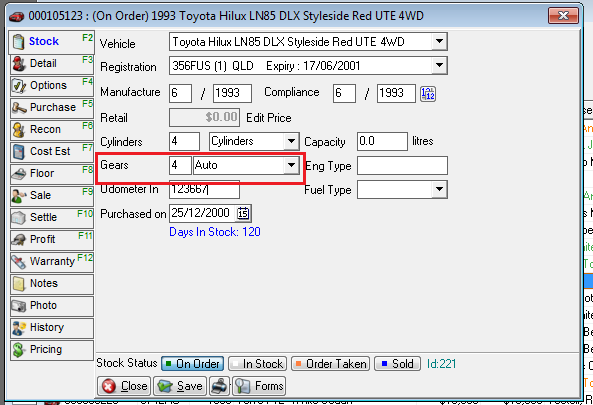Expand the Cylinders type dropdown
This screenshot has height=405, width=593.
[x=291, y=141]
